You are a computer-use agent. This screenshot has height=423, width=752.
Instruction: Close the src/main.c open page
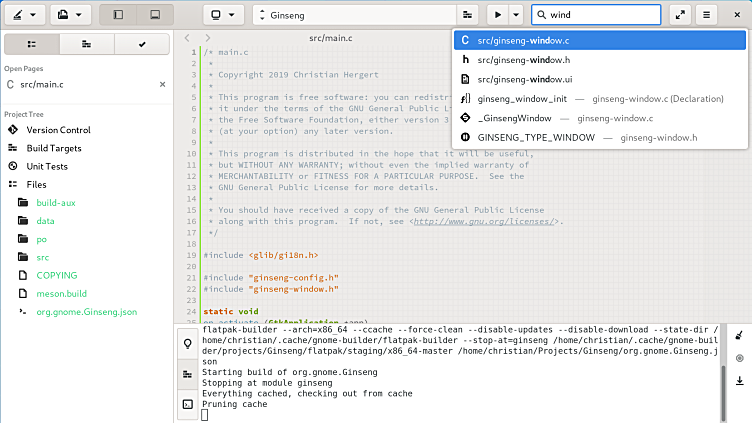click(x=162, y=85)
